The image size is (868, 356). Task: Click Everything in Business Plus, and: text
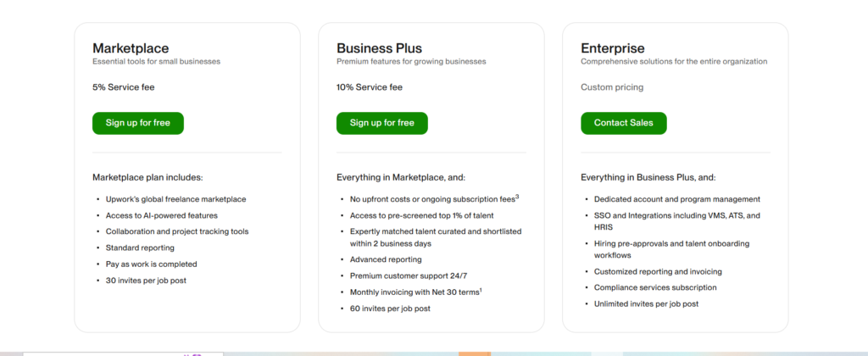click(648, 178)
